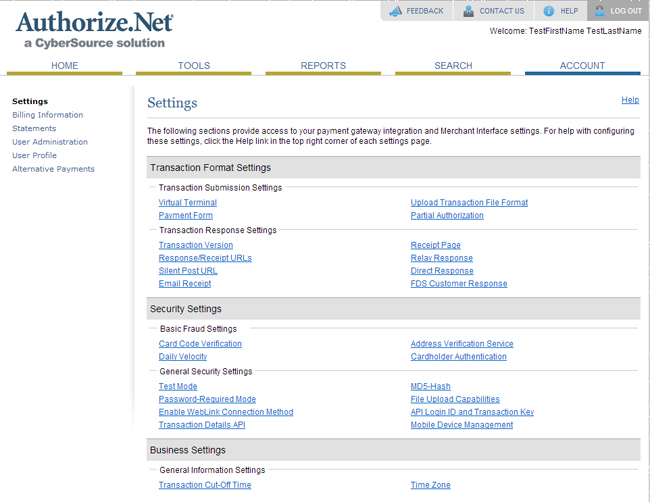Open User Administration in sidebar

click(x=50, y=142)
